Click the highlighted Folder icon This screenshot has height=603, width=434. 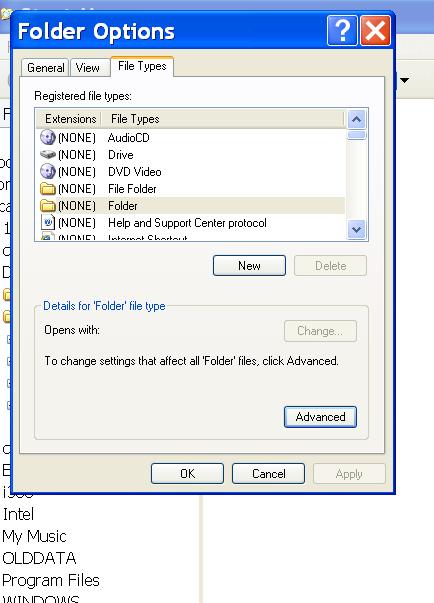click(x=48, y=206)
